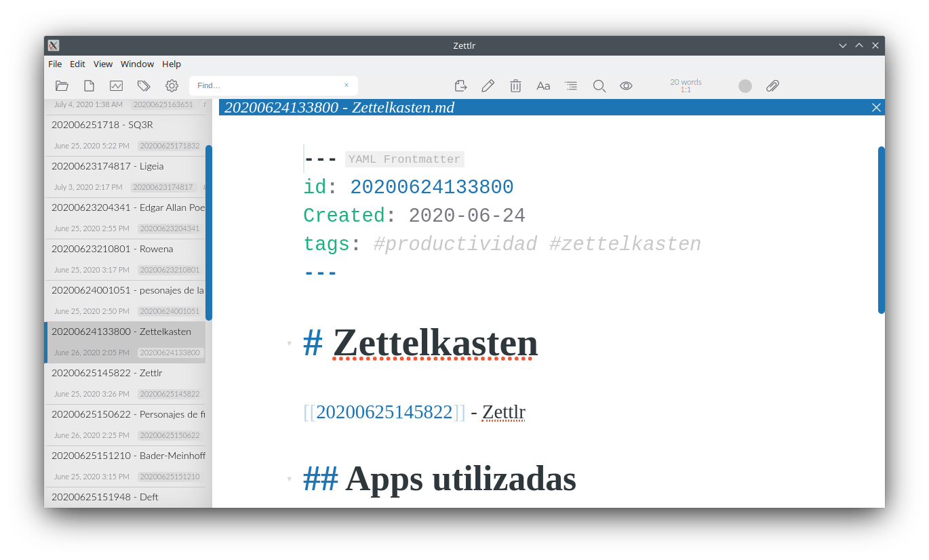
Task: Click the 20200625151210 ID badge
Action: 170,477
